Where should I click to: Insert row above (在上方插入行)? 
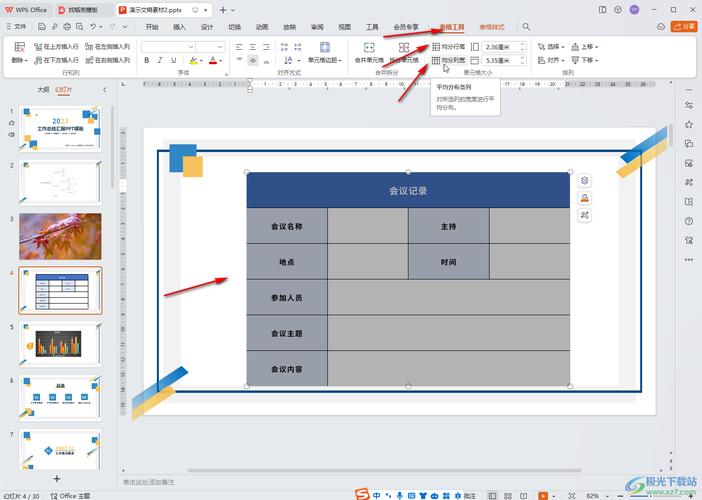pyautogui.click(x=56, y=47)
